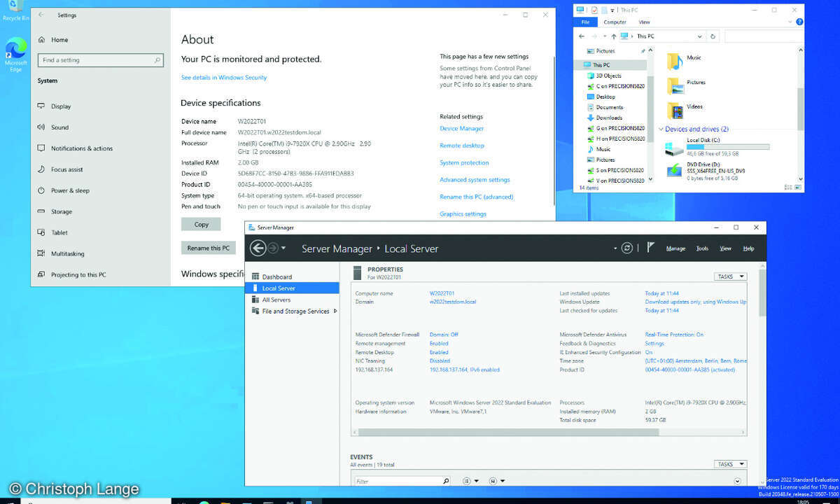This screenshot has height=504, width=840.
Task: Open the Events TASKS dropdown
Action: (729, 464)
